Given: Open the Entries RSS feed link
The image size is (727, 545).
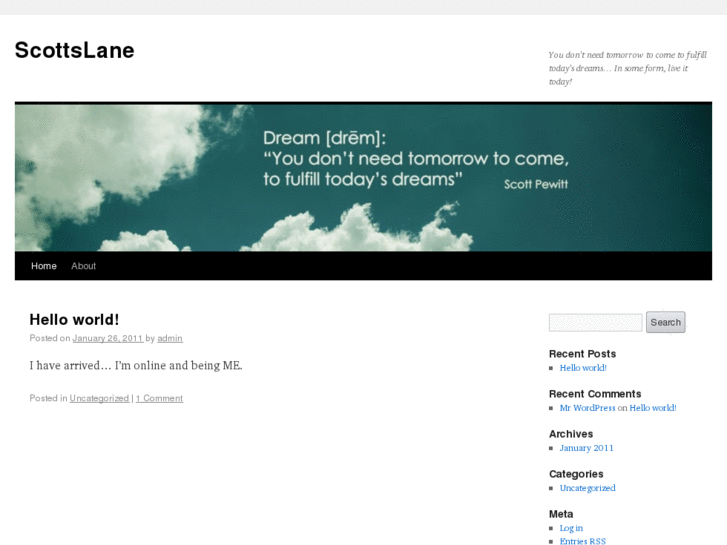Looking at the screenshot, I should (582, 541).
